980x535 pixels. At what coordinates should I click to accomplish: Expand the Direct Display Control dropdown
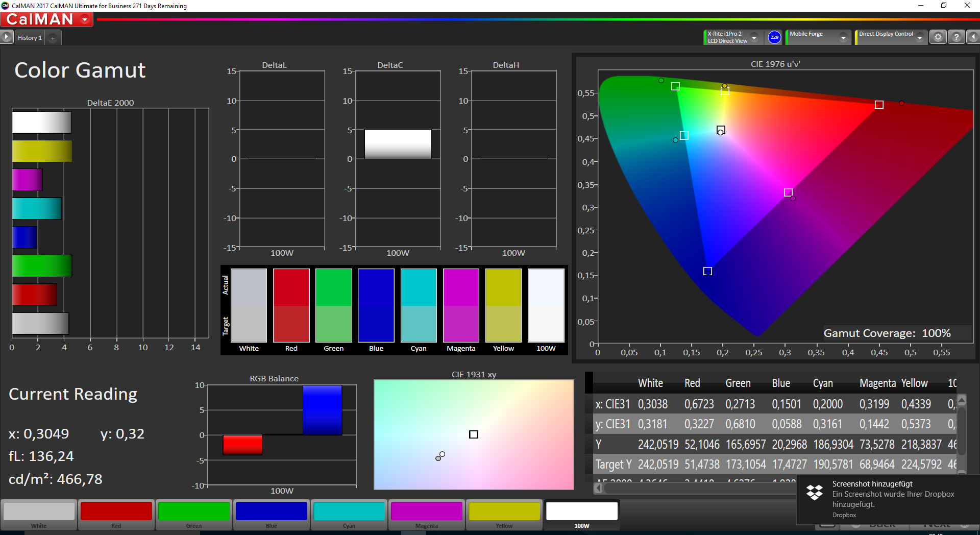920,38
